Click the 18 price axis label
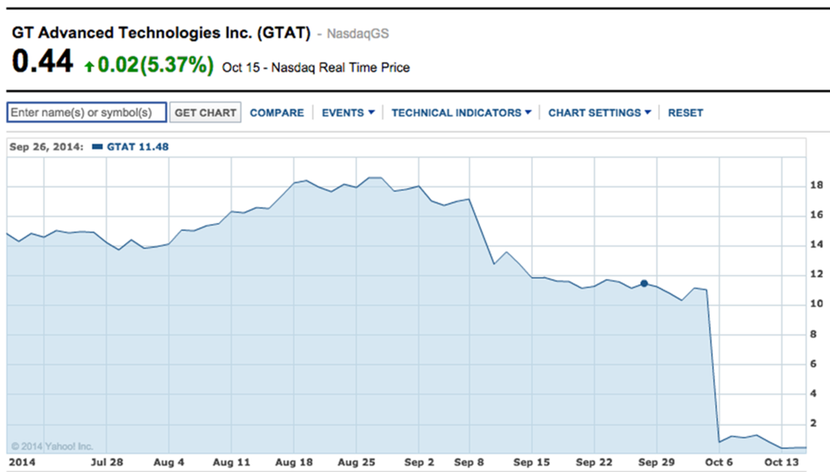The width and height of the screenshot is (830, 472). point(816,186)
